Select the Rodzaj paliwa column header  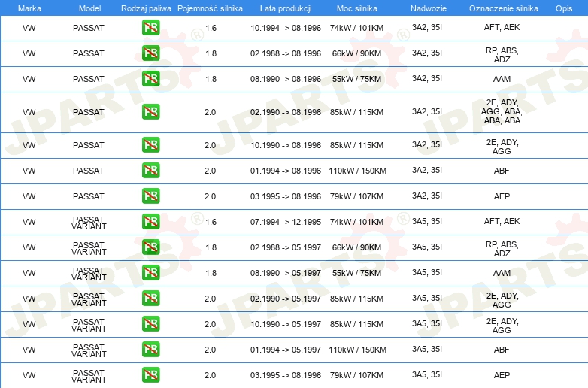146,8
